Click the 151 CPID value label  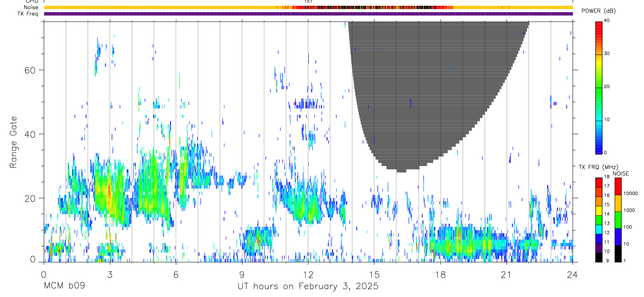coord(308,2)
